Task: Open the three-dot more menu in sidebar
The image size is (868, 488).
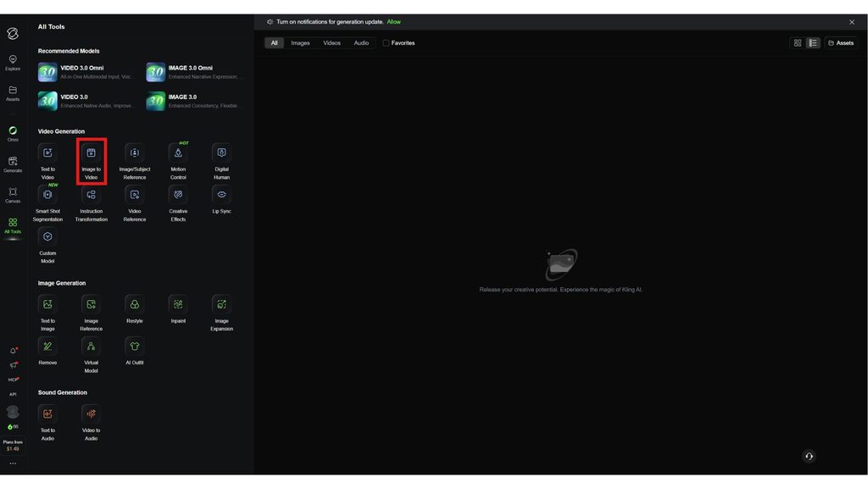Action: 13,463
